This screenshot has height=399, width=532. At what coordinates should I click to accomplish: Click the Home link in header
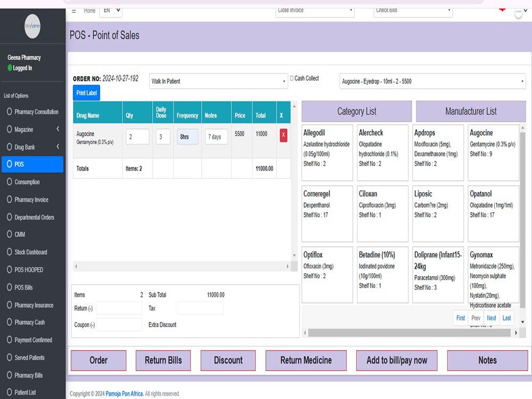[89, 11]
